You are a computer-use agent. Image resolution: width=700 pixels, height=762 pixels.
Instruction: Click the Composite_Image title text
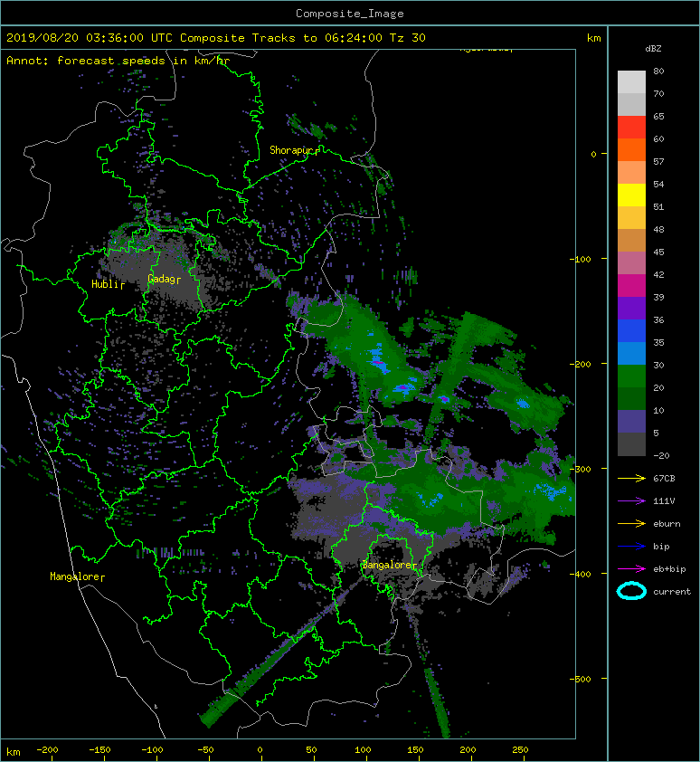point(350,14)
